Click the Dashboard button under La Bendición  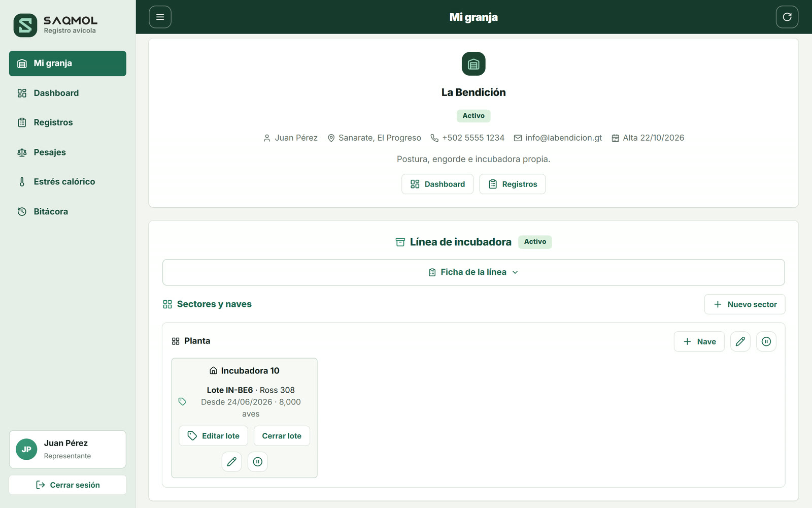(x=437, y=184)
